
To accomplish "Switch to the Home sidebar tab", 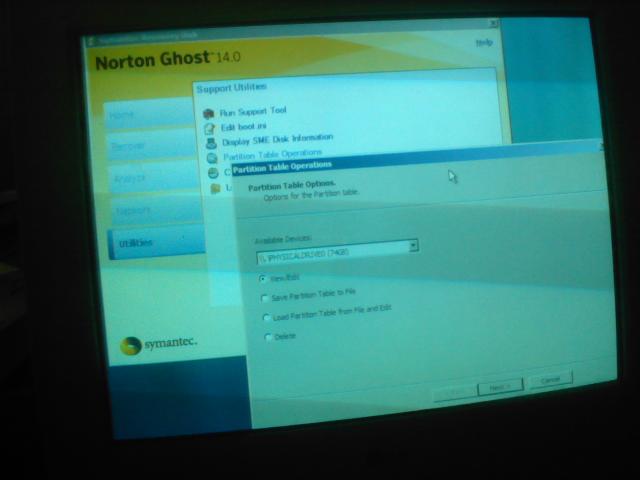I will [x=149, y=115].
